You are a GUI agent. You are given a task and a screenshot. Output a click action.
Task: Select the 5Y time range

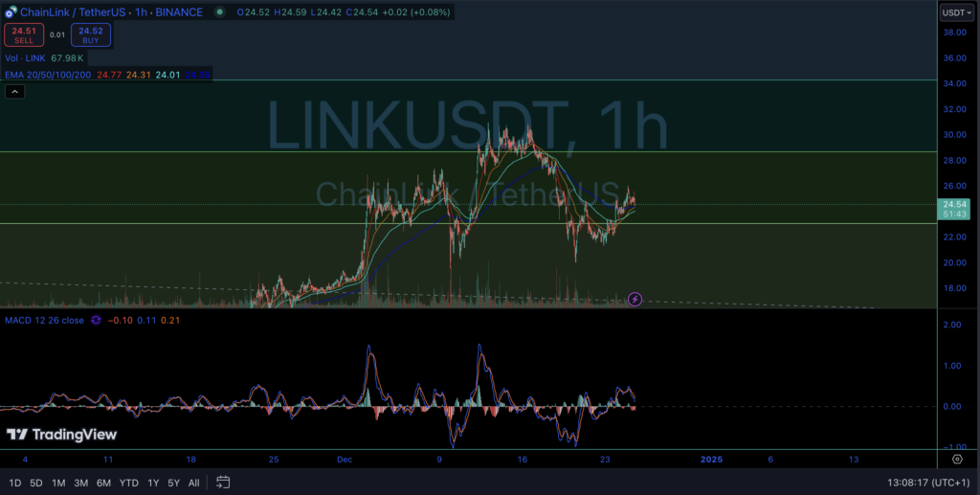pos(174,483)
